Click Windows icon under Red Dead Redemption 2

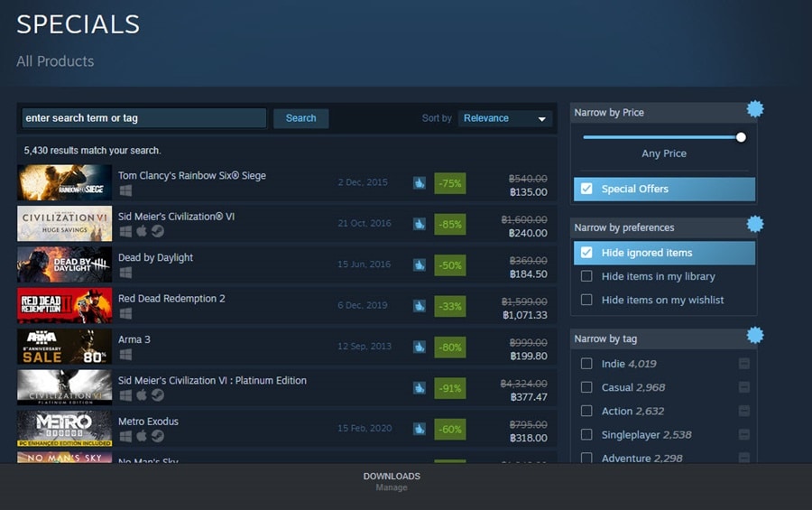pyautogui.click(x=125, y=313)
